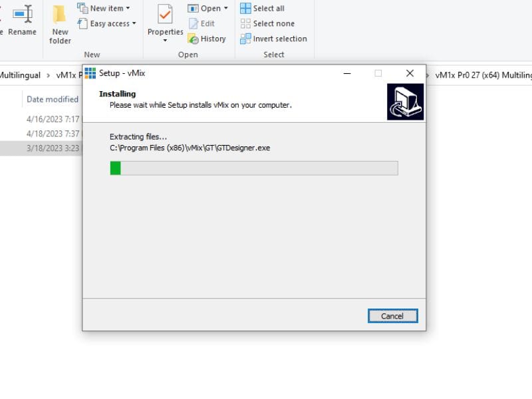The height and width of the screenshot is (399, 532).
Task: Close the Setup - vMix dialog
Action: (x=410, y=73)
